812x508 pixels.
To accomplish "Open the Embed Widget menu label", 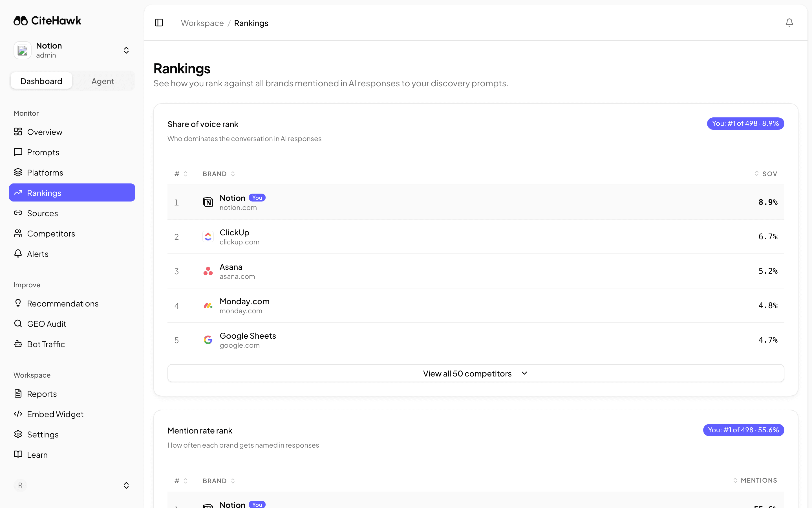I will (55, 414).
